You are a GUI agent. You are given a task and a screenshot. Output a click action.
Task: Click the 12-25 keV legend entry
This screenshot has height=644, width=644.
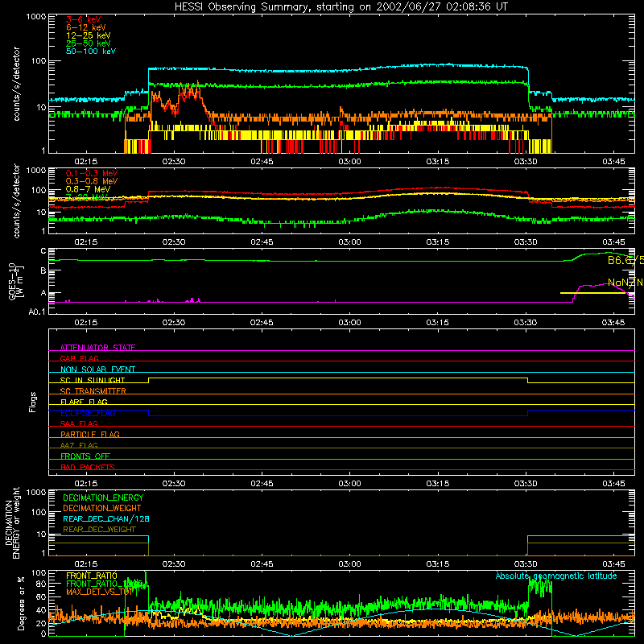(x=88, y=35)
